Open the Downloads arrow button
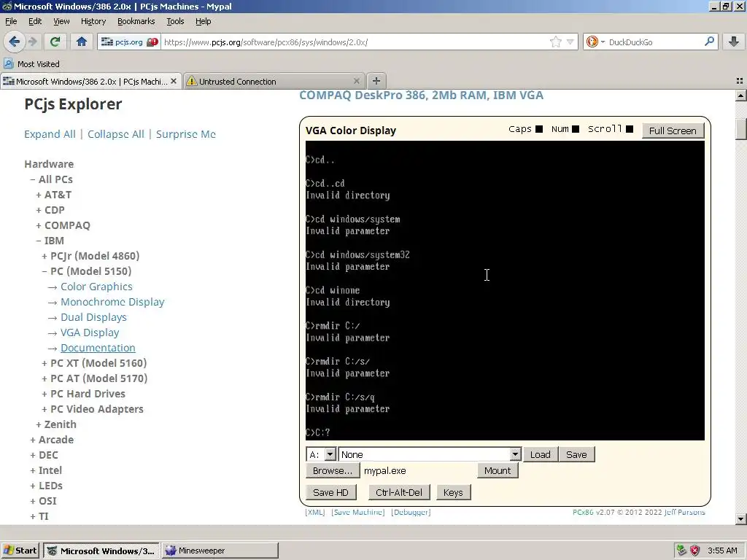747x560 pixels. [x=734, y=42]
